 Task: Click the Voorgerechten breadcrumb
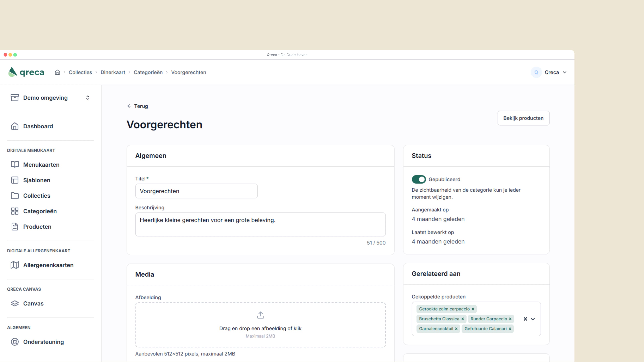[189, 72]
